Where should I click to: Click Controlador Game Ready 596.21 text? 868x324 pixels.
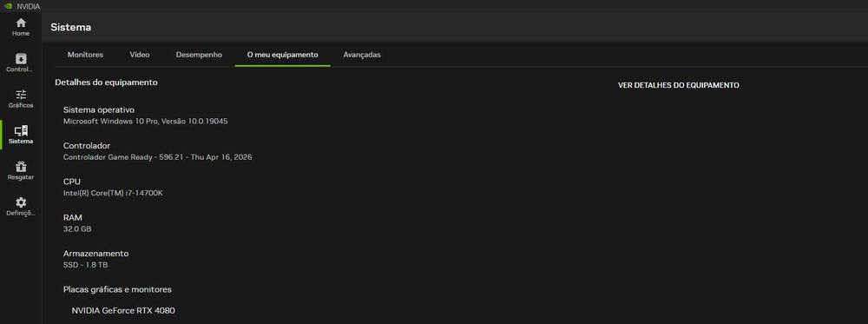coord(158,157)
